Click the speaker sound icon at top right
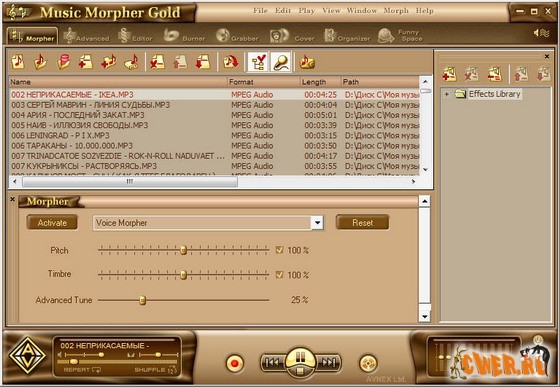 [541, 33]
